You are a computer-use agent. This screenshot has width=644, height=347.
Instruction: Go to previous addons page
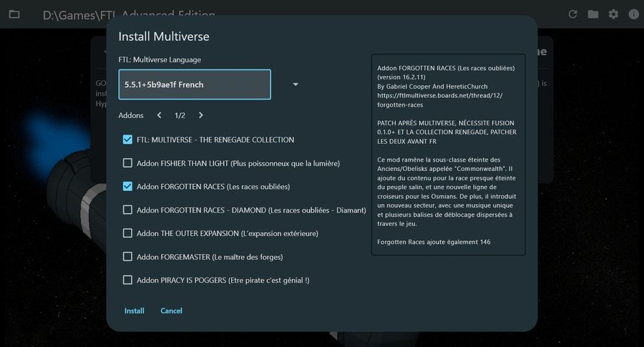point(160,115)
